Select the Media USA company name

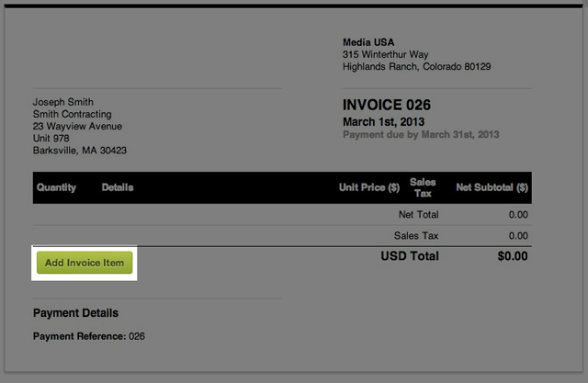tap(367, 42)
